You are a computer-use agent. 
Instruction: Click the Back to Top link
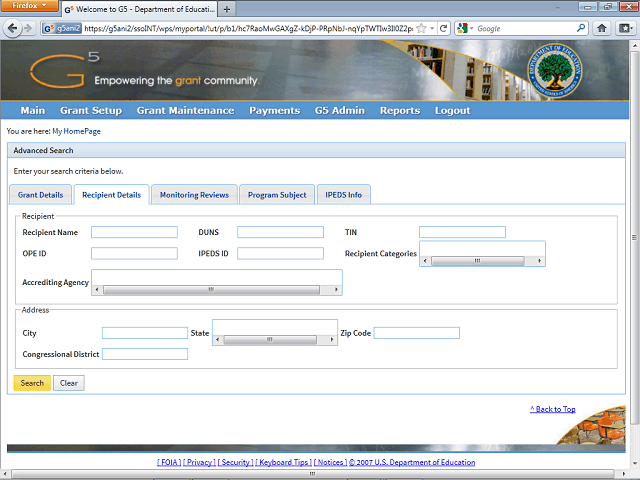point(553,409)
